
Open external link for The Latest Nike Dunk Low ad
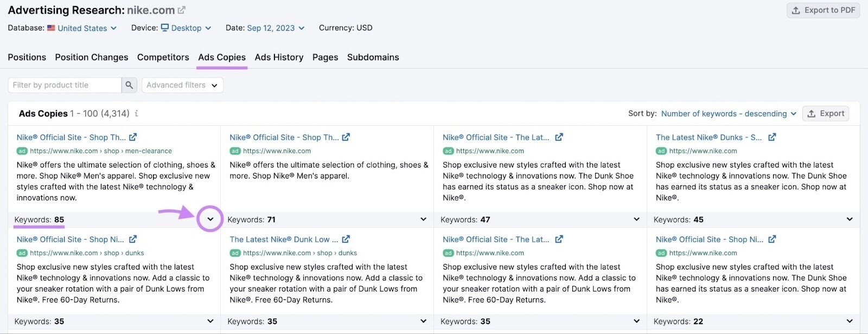point(346,239)
